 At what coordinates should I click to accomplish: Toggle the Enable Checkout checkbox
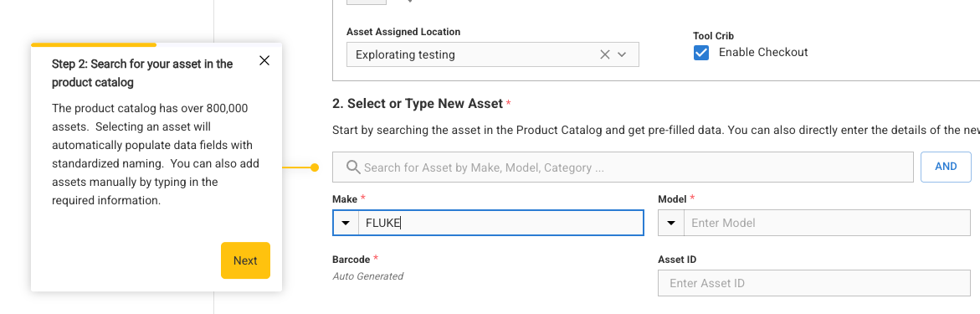701,53
